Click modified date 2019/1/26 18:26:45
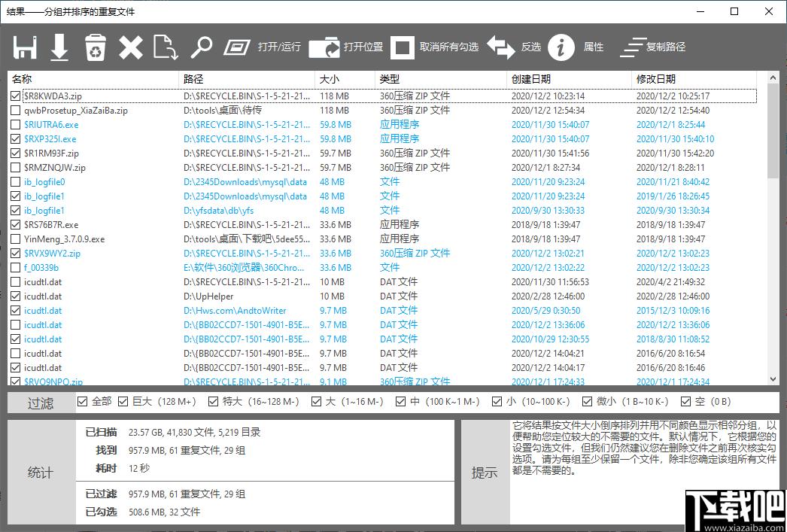Image resolution: width=787 pixels, height=532 pixels. 673,196
